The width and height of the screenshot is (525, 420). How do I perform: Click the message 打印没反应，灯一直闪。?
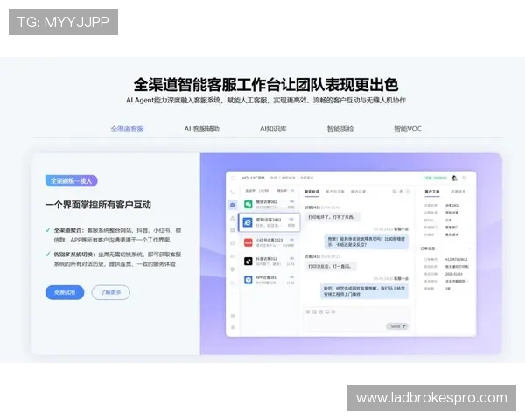330,266
